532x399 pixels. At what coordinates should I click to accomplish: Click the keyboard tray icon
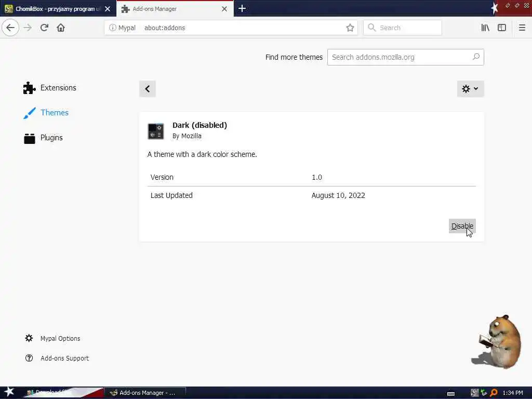pyautogui.click(x=451, y=394)
